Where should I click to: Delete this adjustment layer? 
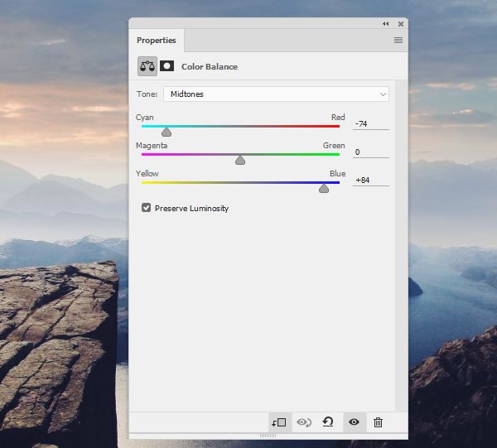(x=378, y=422)
